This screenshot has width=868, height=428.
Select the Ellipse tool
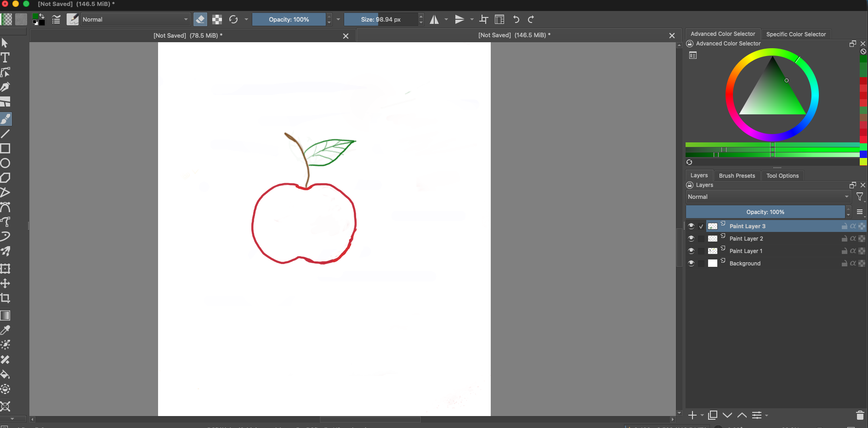[5, 163]
